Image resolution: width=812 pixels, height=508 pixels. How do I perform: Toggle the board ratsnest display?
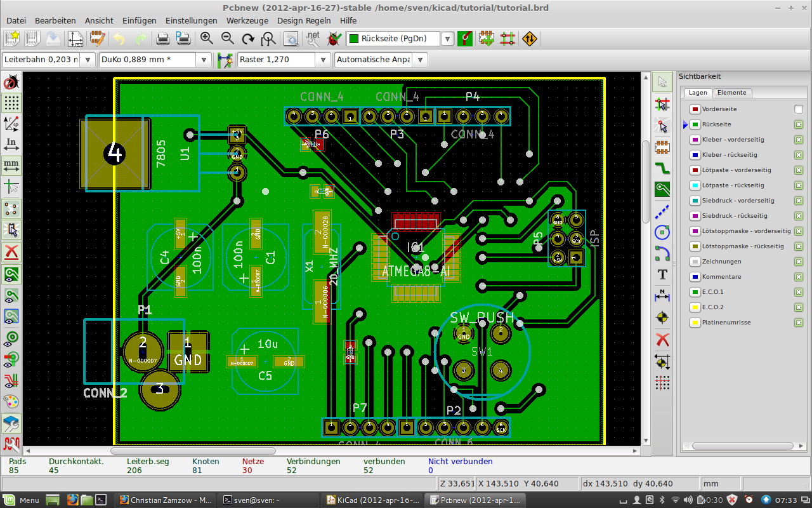click(11, 208)
